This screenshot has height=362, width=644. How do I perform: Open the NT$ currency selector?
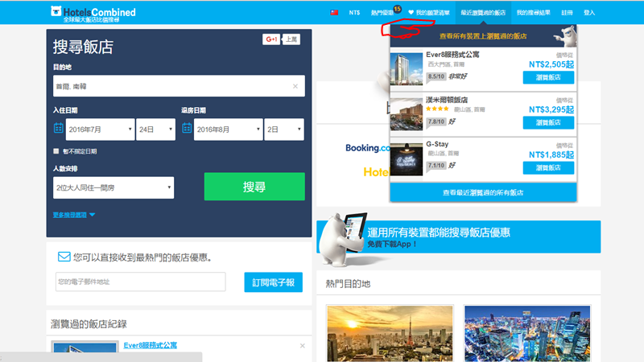click(x=354, y=13)
